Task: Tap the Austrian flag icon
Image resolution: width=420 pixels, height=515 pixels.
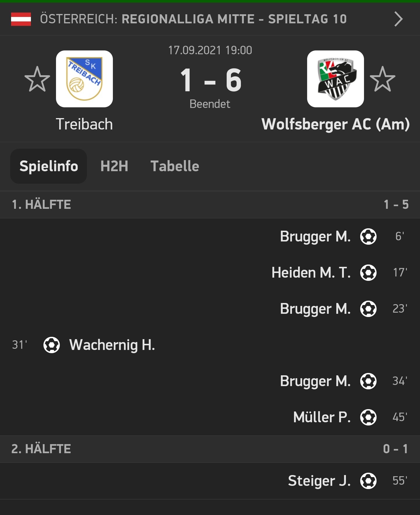Action: tap(21, 19)
